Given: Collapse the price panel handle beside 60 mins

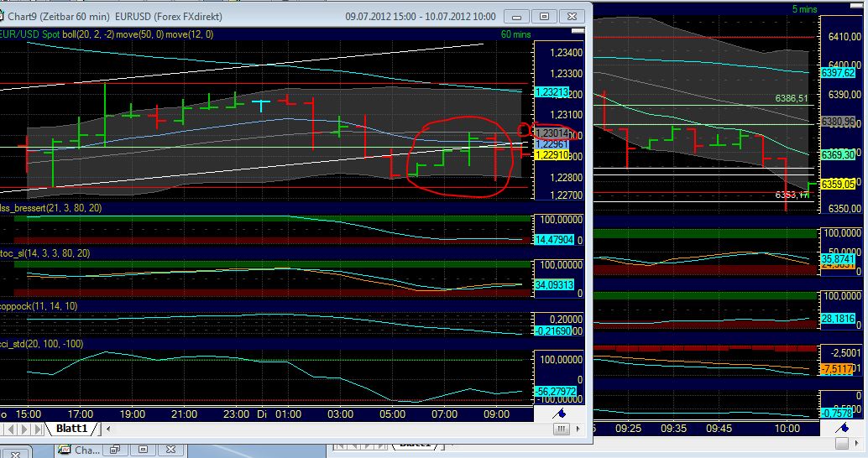Looking at the screenshot, I should [578, 32].
